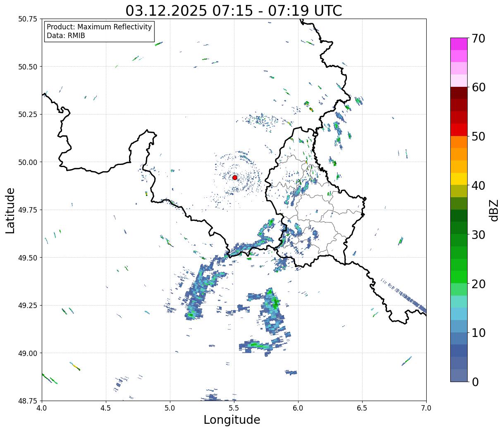Click the bright red colorbar swatch above 50
Screen dimensions: 504x430
459,130
